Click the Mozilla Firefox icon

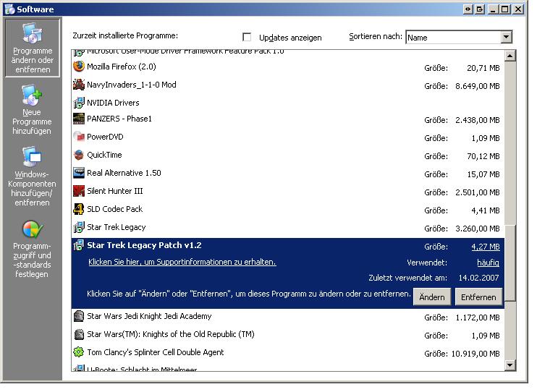[x=79, y=67]
